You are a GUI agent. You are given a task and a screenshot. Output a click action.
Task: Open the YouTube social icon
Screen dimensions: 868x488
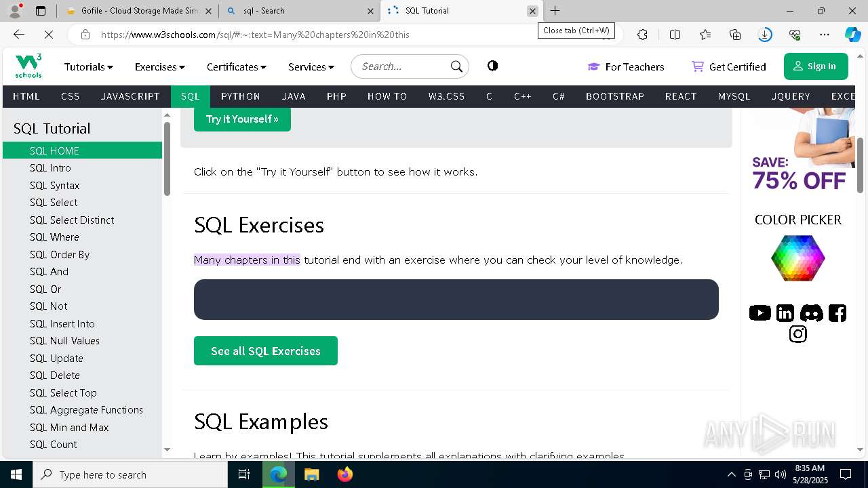(760, 312)
